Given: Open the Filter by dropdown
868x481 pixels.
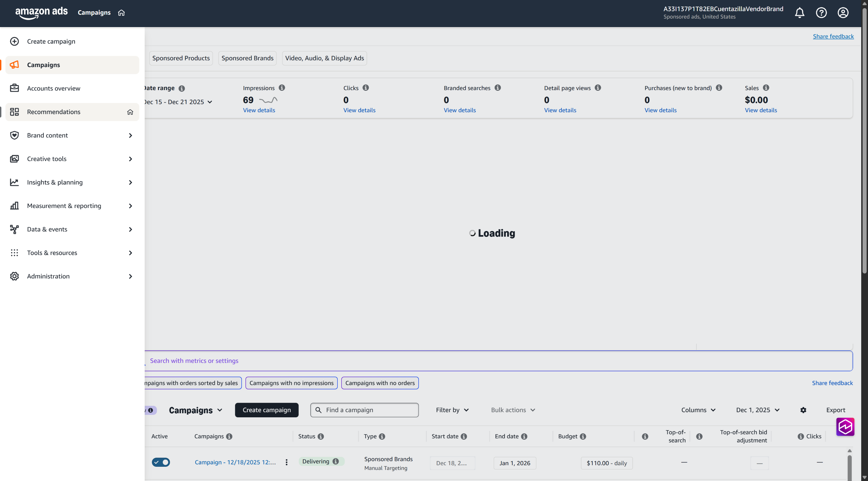Looking at the screenshot, I should 452,410.
